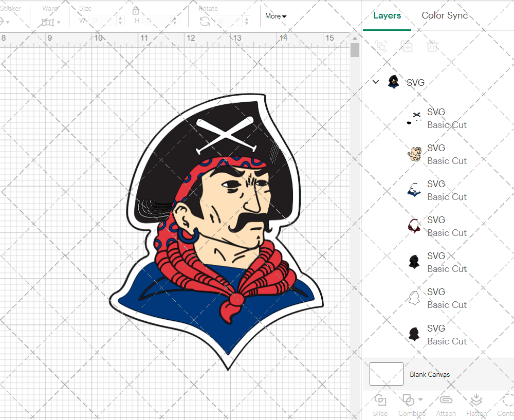514x420 pixels.
Task: Click the Duplicate layer icon
Action: coord(407,47)
